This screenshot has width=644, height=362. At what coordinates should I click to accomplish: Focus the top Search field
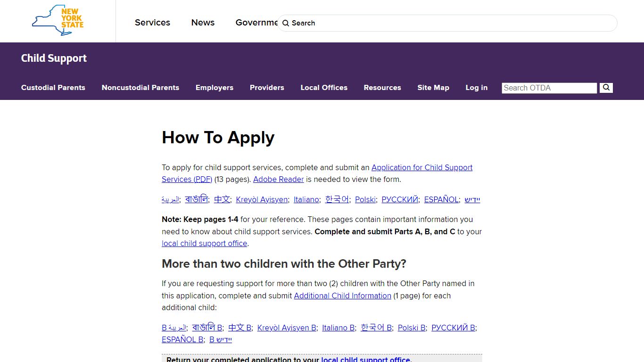[447, 23]
